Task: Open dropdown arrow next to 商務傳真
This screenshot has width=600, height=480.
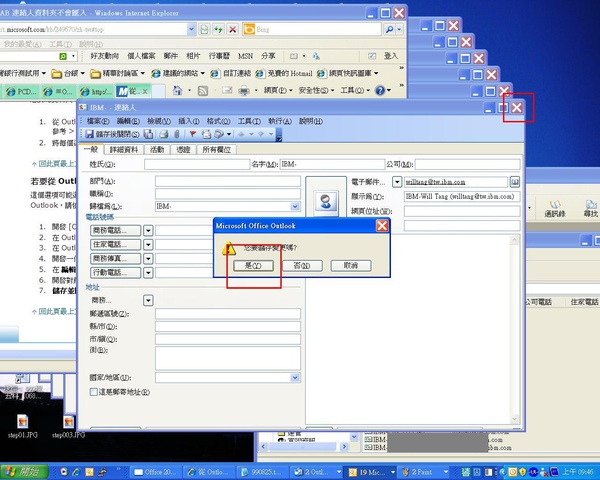Action: [x=148, y=259]
